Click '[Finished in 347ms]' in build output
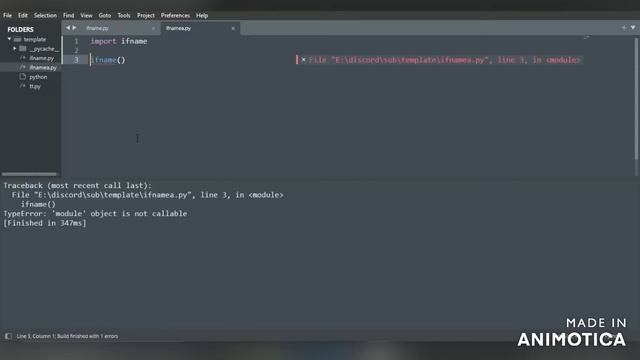Screen dimensions: 640x360 click(45, 223)
